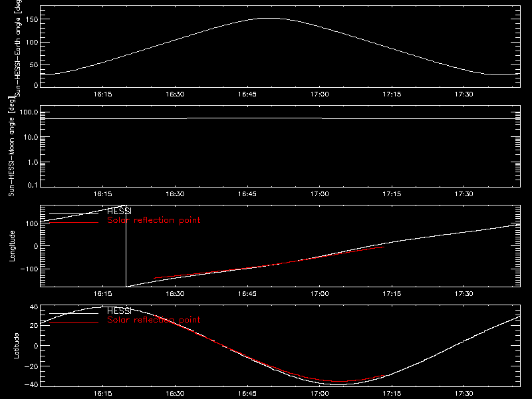The height and width of the screenshot is (399, 532).
Task: Click white HESSI legend line in Longitude plot
Action: [74, 213]
